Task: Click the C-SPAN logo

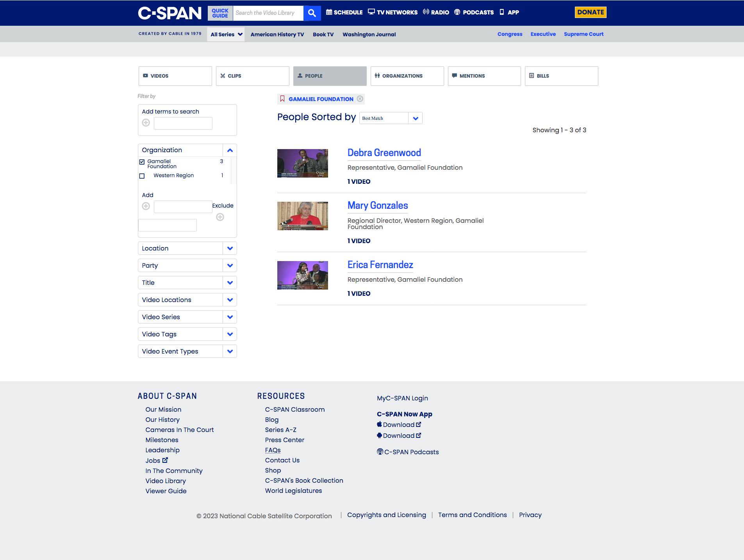Action: coord(169,13)
